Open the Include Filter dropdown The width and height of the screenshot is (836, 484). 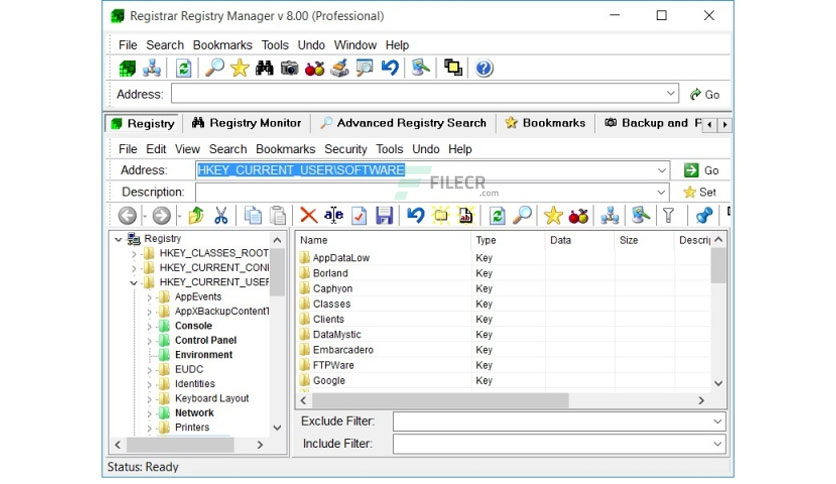(x=718, y=444)
